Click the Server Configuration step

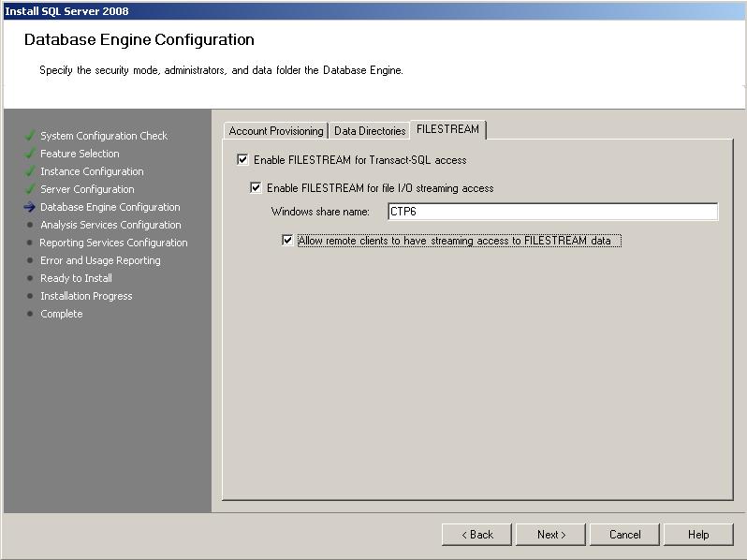[x=87, y=189]
